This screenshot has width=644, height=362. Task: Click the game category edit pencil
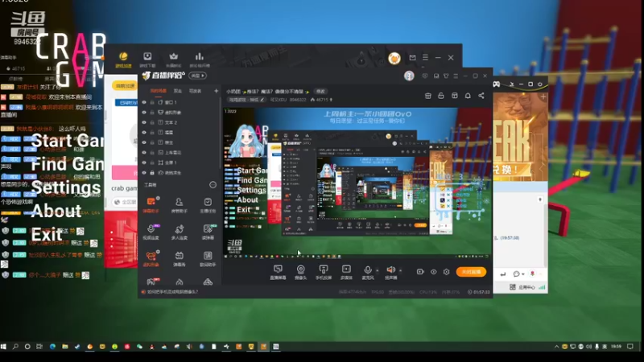tap(262, 100)
